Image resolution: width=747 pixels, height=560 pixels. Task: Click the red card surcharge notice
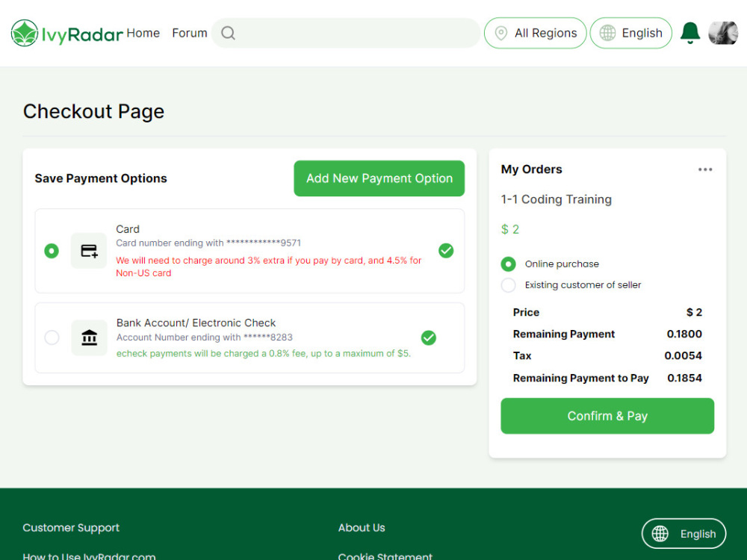269,267
